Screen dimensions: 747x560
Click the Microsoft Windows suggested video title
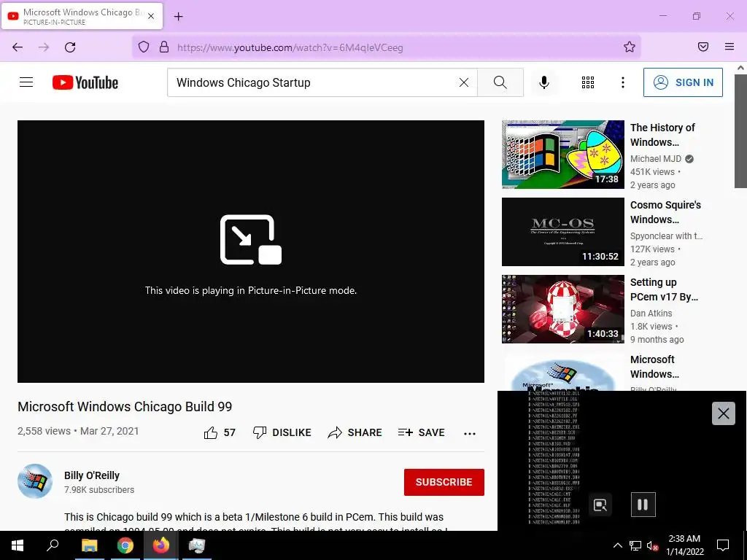pyautogui.click(x=654, y=366)
